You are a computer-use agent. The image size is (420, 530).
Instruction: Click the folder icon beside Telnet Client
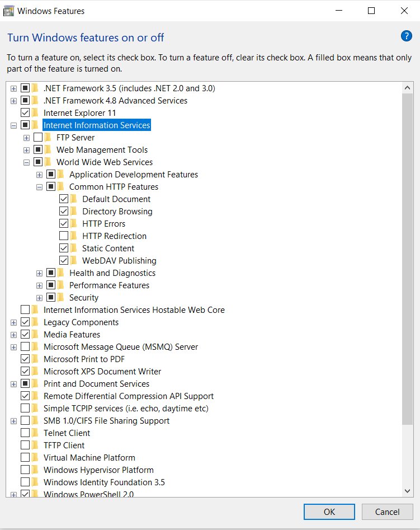pyautogui.click(x=35, y=433)
